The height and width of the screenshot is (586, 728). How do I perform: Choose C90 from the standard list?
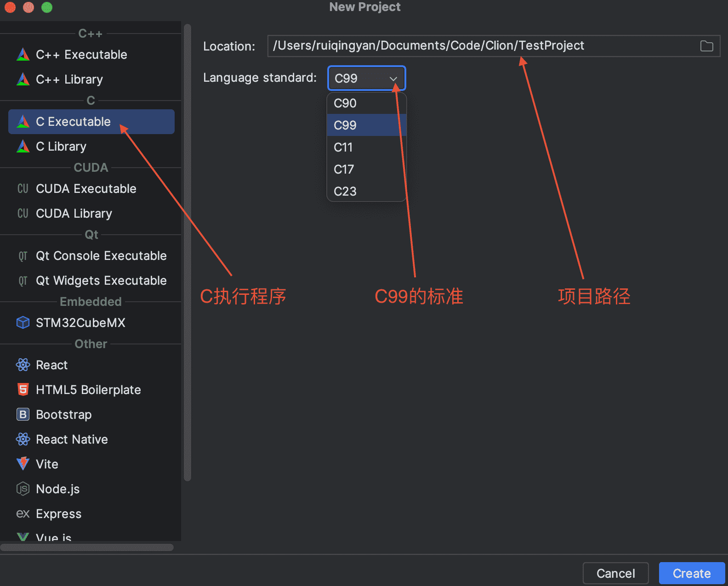click(366, 103)
